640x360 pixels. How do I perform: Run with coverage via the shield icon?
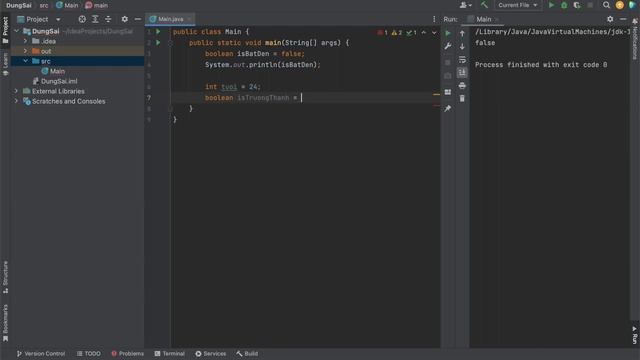tap(577, 5)
